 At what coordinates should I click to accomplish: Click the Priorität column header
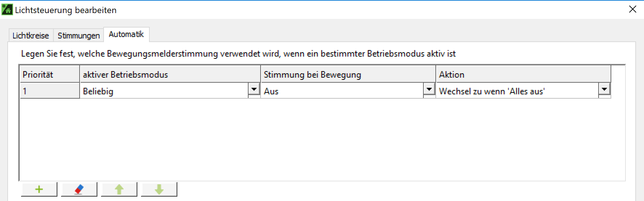click(49, 74)
